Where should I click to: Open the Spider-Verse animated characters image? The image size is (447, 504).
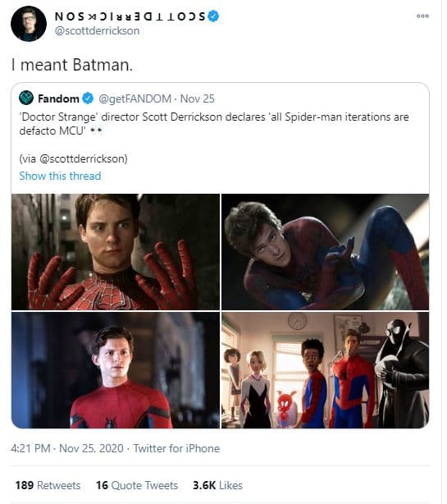[325, 370]
